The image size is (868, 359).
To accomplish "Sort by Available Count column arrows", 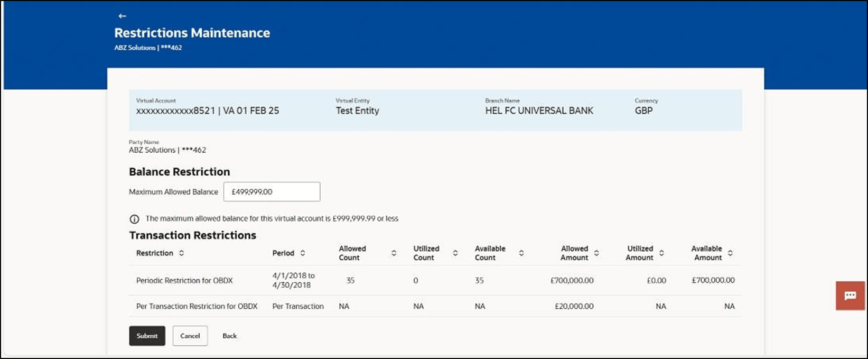I will 521,253.
